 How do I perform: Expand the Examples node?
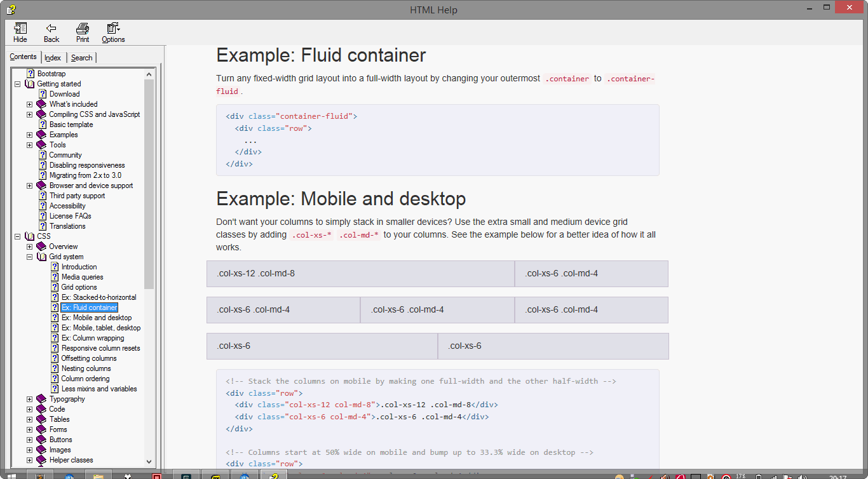[x=29, y=135]
